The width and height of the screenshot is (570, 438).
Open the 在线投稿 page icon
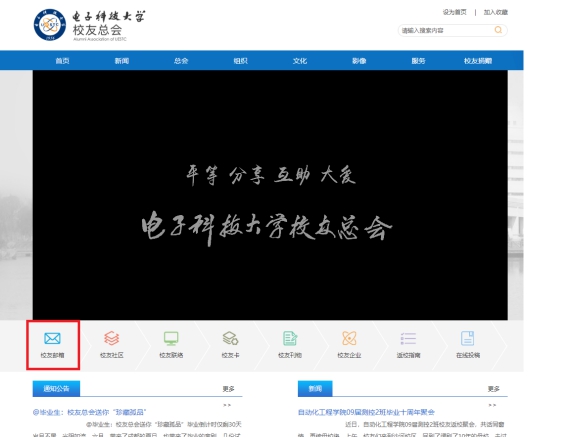click(467, 338)
